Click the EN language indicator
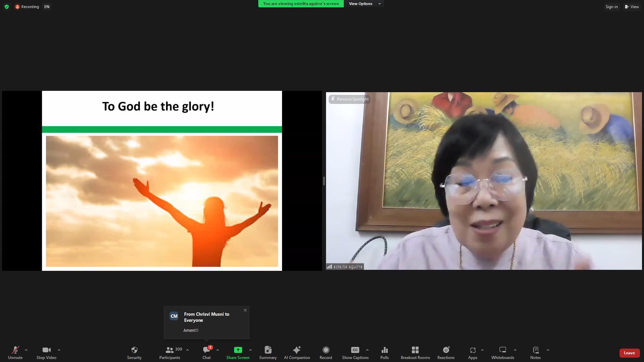 pyautogui.click(x=47, y=7)
